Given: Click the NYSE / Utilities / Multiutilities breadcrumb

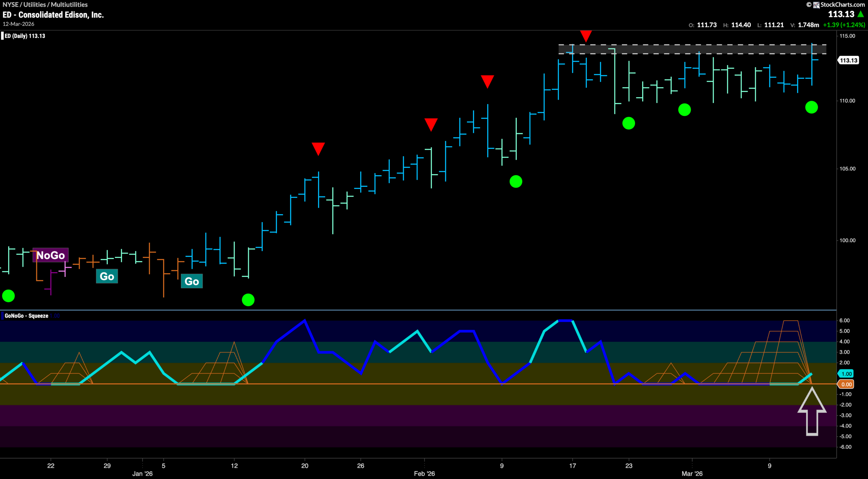Looking at the screenshot, I should pos(45,5).
